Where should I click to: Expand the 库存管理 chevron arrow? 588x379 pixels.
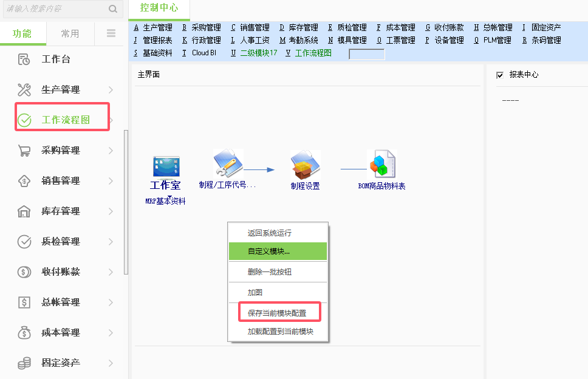tap(111, 211)
